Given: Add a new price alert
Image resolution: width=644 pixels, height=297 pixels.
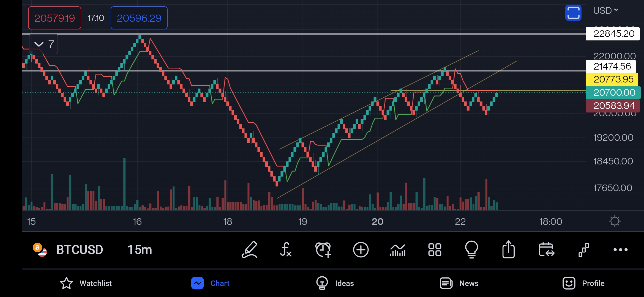Looking at the screenshot, I should (323, 250).
